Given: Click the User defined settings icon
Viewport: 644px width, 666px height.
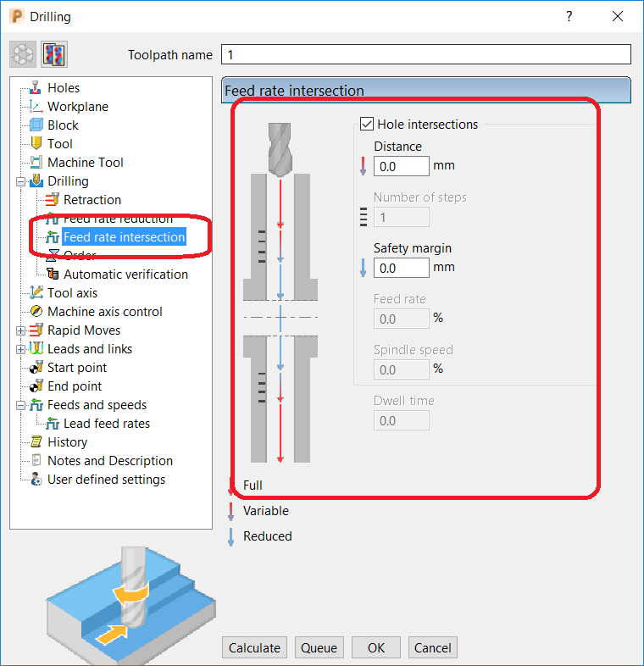Looking at the screenshot, I should (x=36, y=479).
